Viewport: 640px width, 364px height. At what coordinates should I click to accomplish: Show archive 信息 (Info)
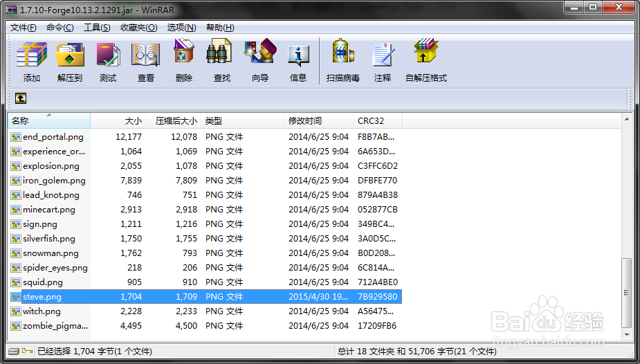(x=298, y=55)
